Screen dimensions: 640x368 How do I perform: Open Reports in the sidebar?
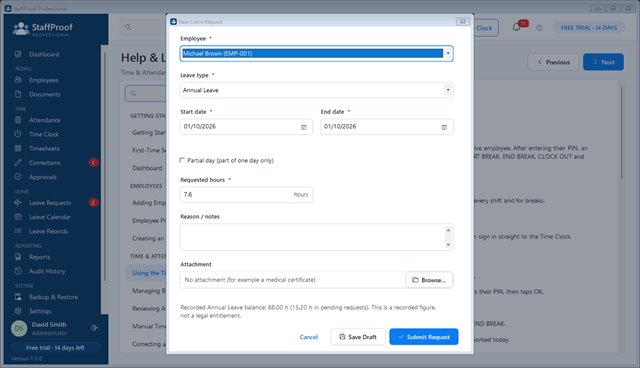click(x=40, y=257)
